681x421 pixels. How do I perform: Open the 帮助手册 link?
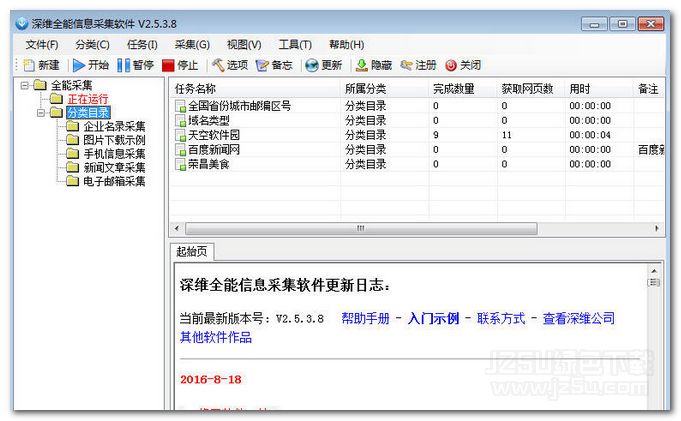(x=365, y=318)
